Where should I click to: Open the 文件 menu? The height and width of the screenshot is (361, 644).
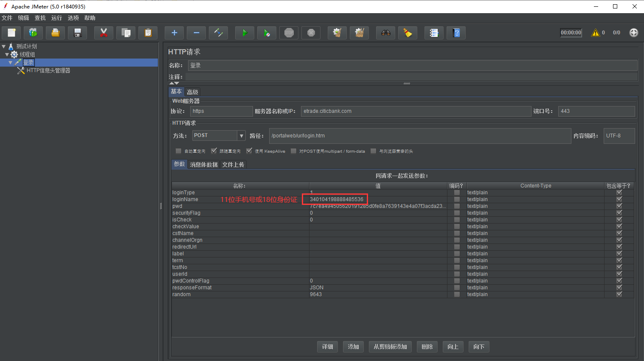7,18
